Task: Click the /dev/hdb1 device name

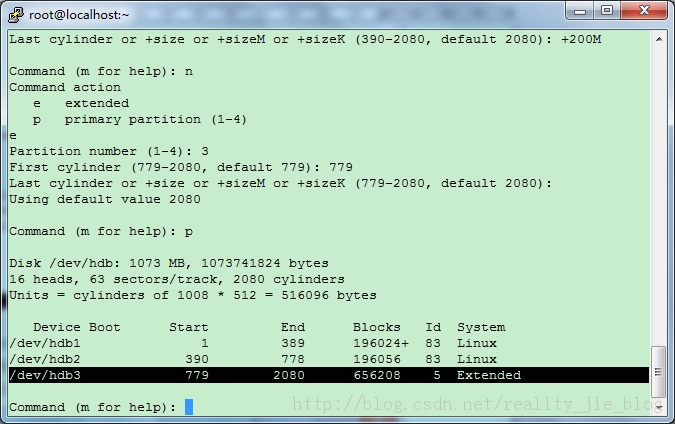Action: coord(45,343)
